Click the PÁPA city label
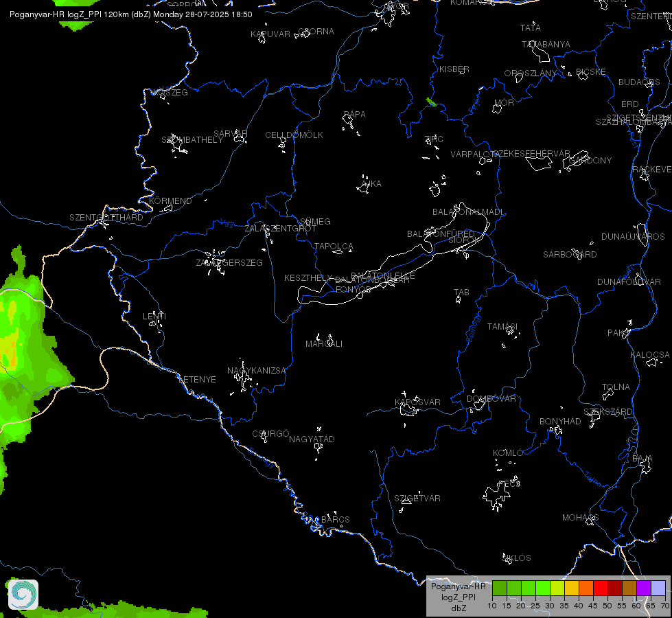 (x=355, y=114)
